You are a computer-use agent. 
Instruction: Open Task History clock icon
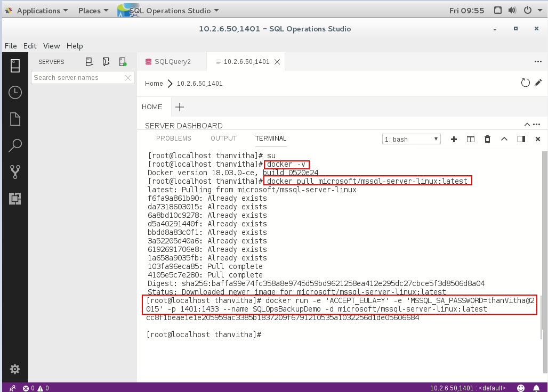pos(15,93)
